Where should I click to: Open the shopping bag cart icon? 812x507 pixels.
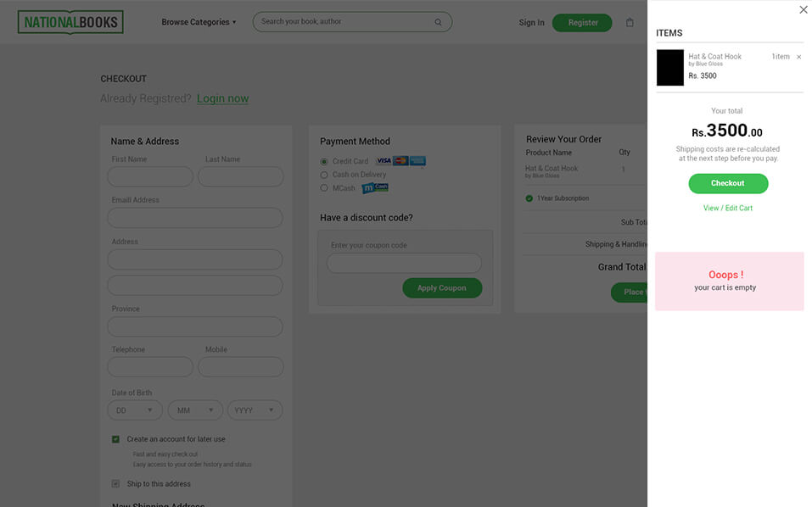(630, 23)
